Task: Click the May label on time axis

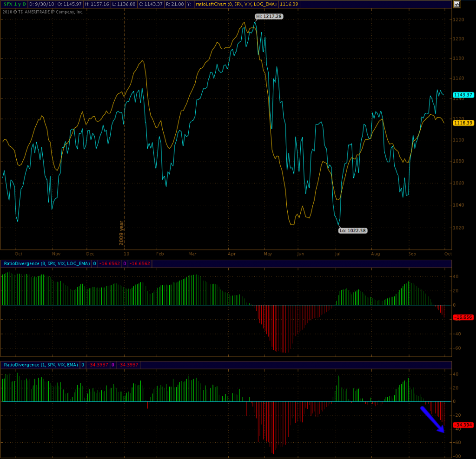Action: 268,254
